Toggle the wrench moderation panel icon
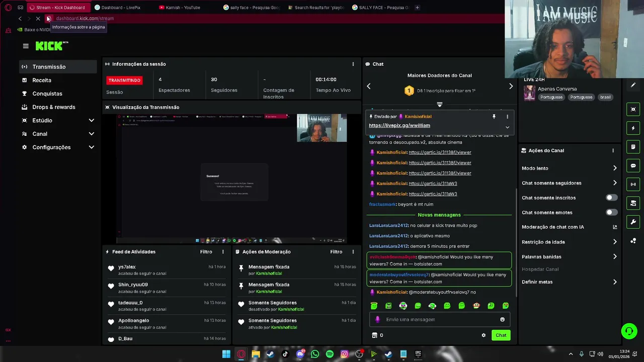The height and width of the screenshot is (362, 644). pos(633,222)
